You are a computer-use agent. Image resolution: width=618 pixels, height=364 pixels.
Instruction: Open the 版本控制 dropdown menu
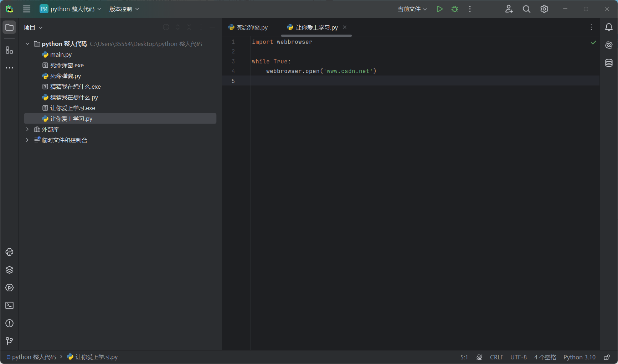pos(124,9)
